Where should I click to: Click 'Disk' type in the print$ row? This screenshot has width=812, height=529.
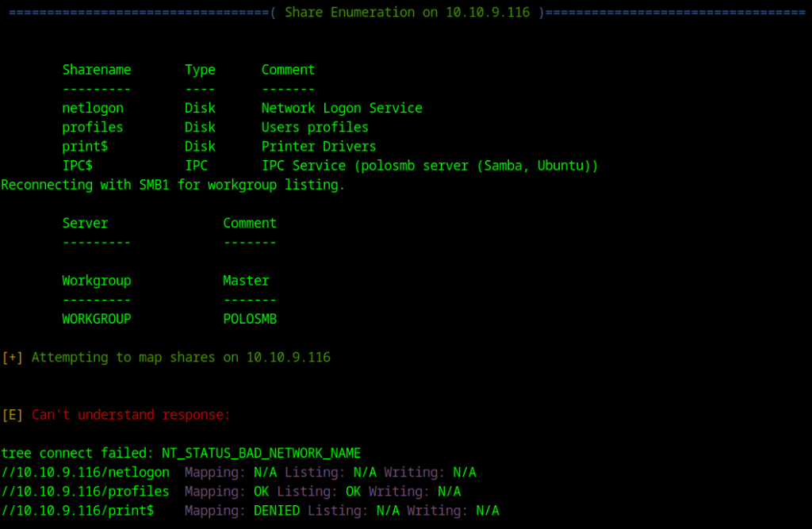coord(200,146)
